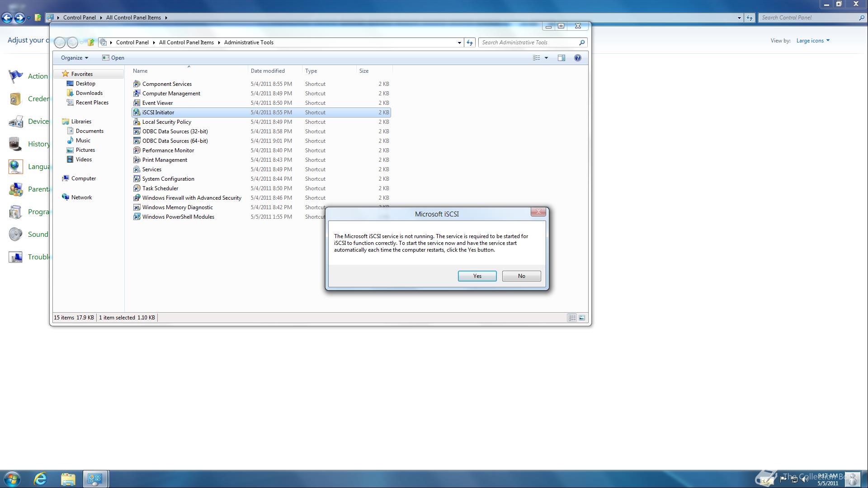Open Desktop in navigation pane
The width and height of the screenshot is (868, 488).
coord(85,84)
